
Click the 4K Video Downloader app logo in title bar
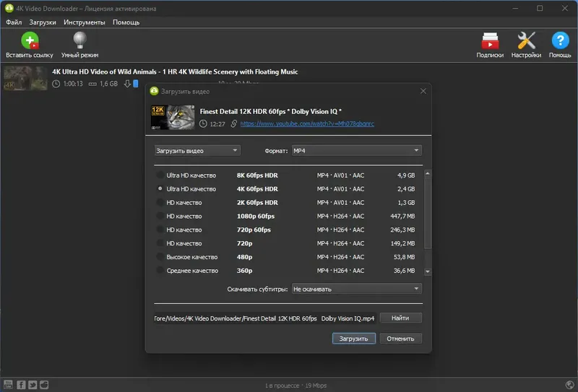(9, 8)
